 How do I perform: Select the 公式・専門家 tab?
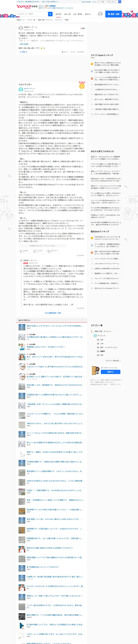click(x=78, y=14)
